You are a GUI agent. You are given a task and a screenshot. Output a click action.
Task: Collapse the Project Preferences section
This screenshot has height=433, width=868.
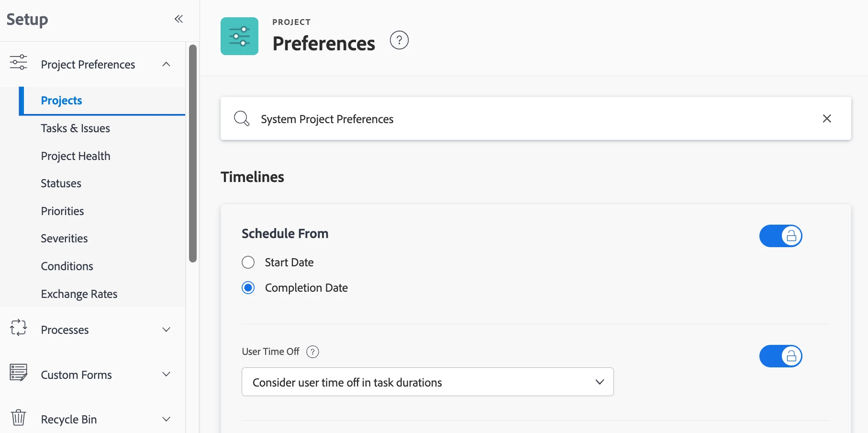pyautogui.click(x=166, y=64)
